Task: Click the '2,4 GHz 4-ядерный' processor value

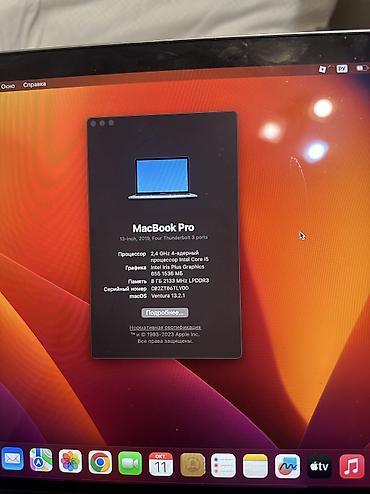Action: point(175,253)
